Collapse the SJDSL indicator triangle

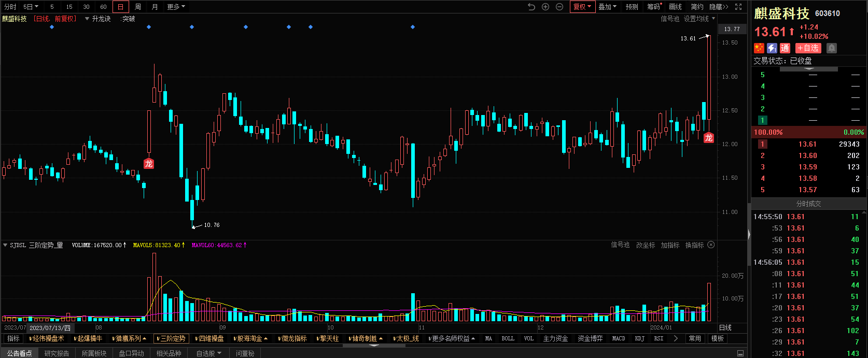click(5, 245)
